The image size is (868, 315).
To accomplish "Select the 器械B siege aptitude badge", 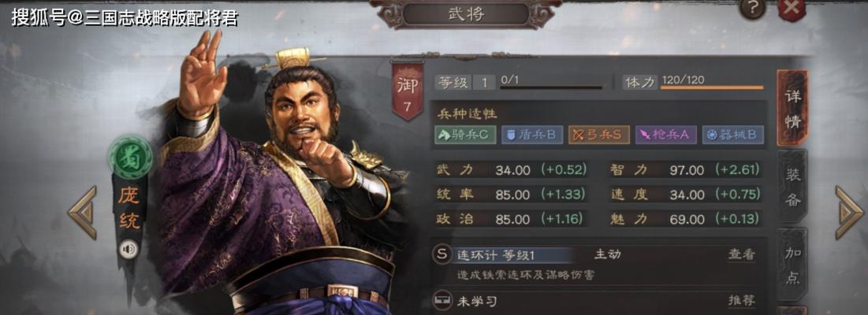I will 733,135.
